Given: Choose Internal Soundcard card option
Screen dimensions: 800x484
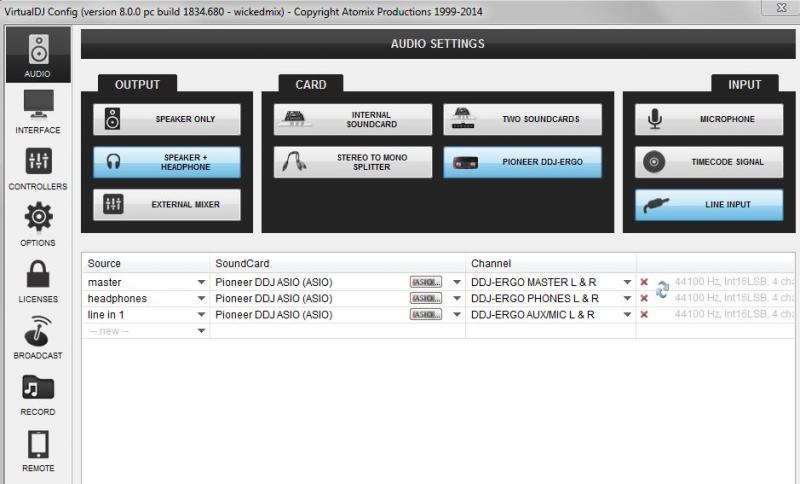Looking at the screenshot, I should tap(353, 119).
